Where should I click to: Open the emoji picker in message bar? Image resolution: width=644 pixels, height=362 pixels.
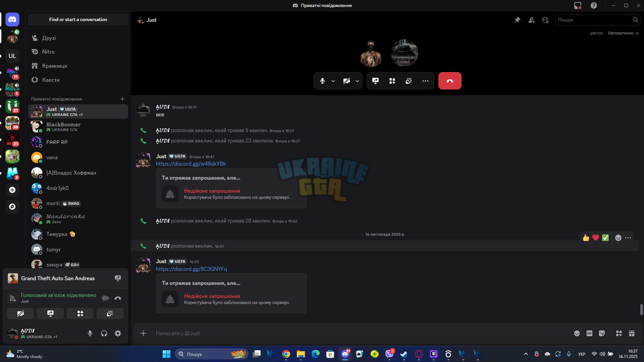[x=577, y=334]
